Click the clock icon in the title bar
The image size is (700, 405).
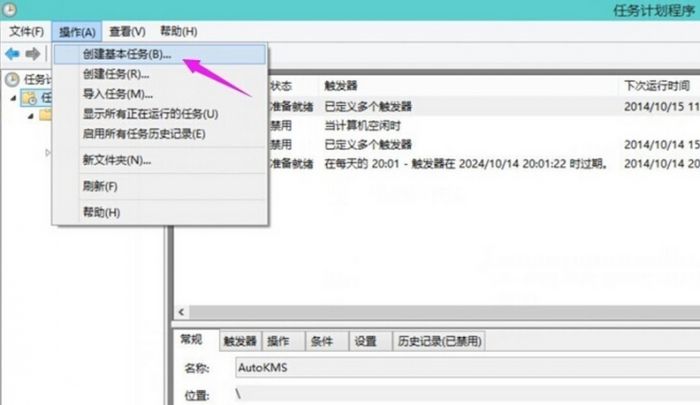click(x=9, y=9)
